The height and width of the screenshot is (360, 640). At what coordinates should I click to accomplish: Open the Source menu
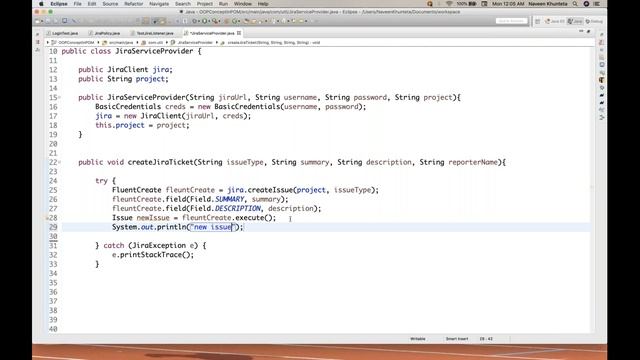[110, 4]
